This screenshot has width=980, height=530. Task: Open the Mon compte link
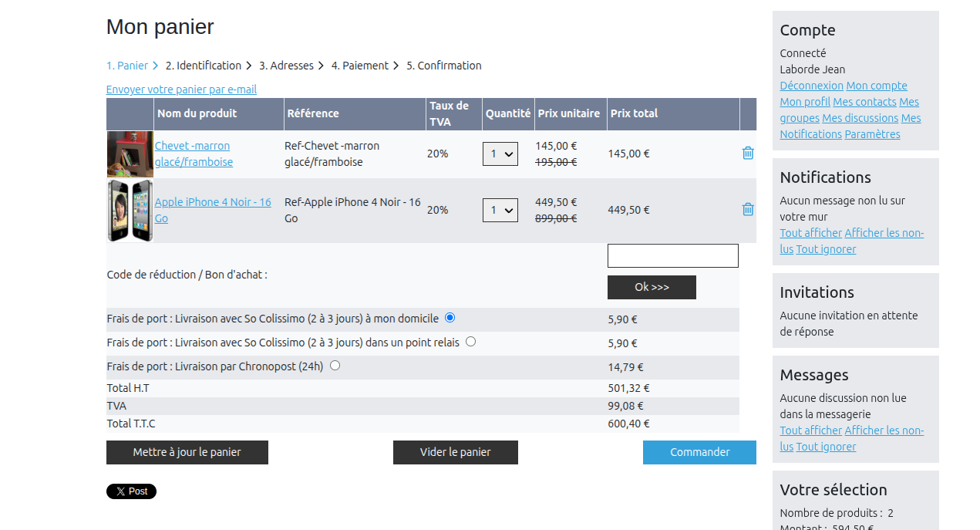[x=876, y=86]
